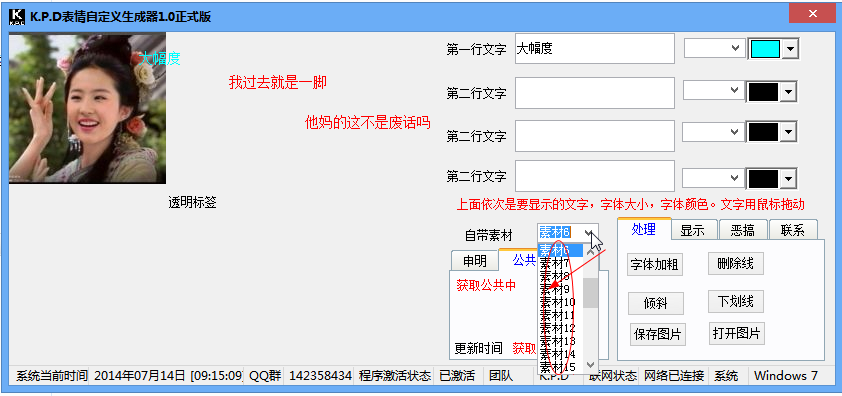
Task: Select 素材7 from the material list
Action: (561, 263)
